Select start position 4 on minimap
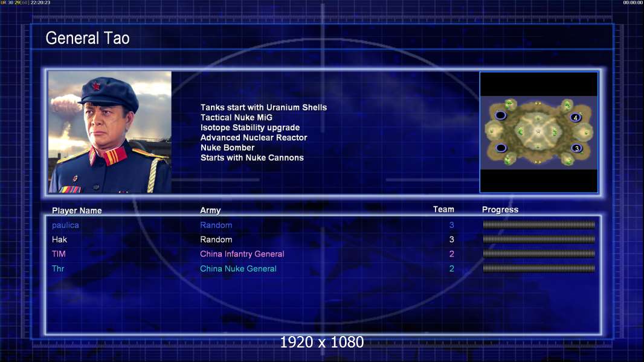The image size is (644, 362). tap(575, 117)
